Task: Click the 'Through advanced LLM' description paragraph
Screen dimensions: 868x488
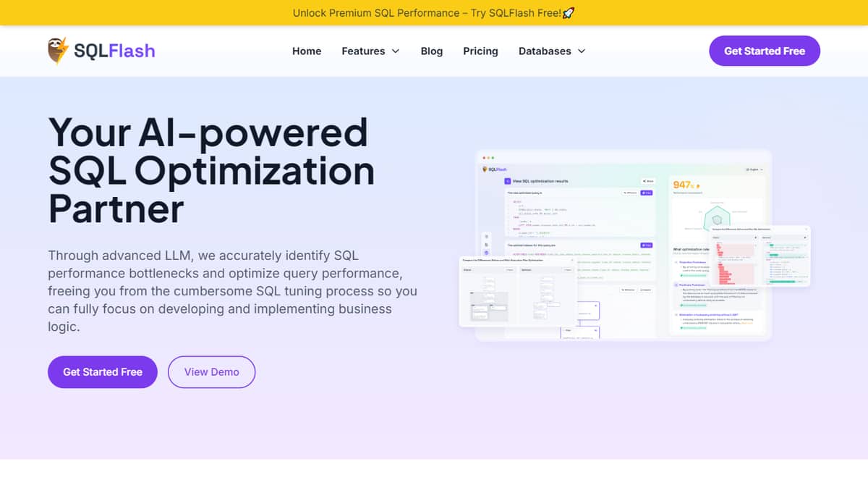Action: [232, 291]
